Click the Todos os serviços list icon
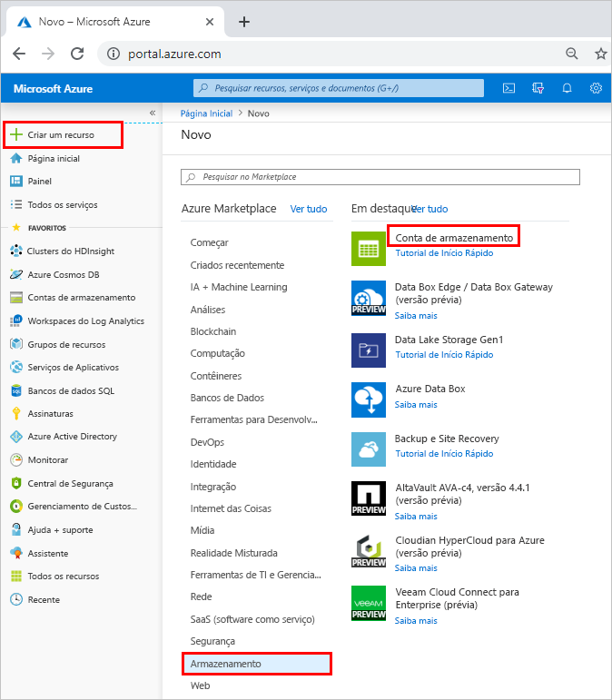 [x=16, y=204]
